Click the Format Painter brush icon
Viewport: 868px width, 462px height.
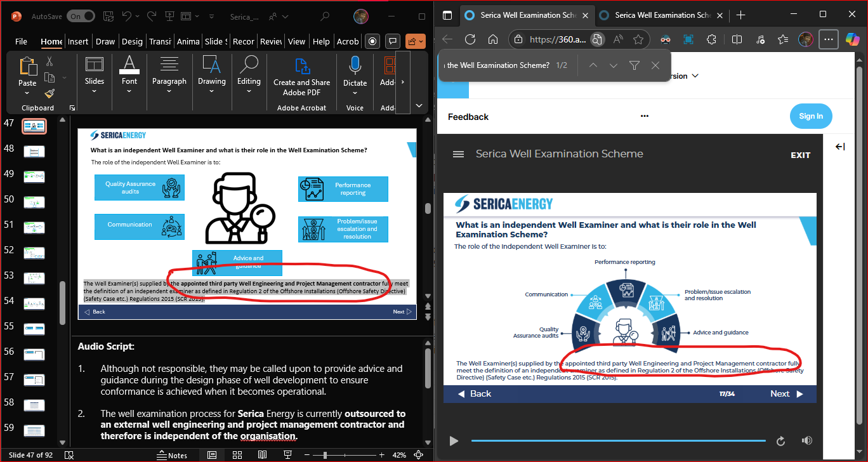(49, 93)
